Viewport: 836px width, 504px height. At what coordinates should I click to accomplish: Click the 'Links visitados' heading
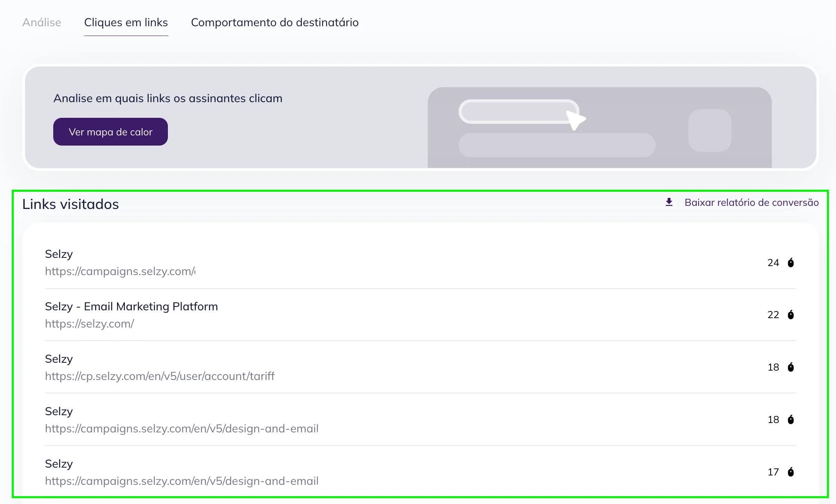pos(70,204)
